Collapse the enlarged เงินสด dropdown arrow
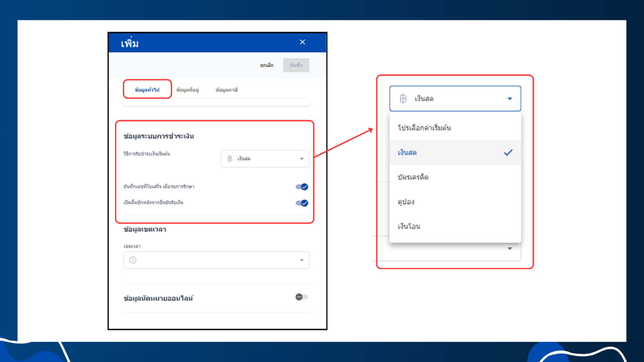This screenshot has height=362, width=644. pos(510,99)
